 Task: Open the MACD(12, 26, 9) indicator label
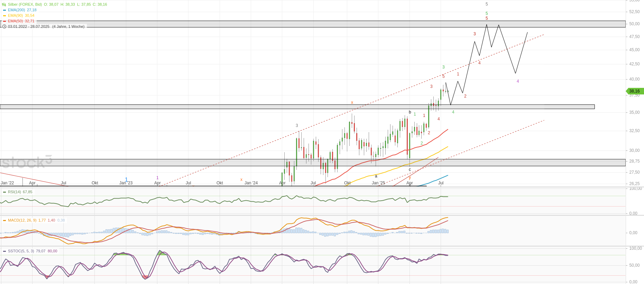click(22, 220)
